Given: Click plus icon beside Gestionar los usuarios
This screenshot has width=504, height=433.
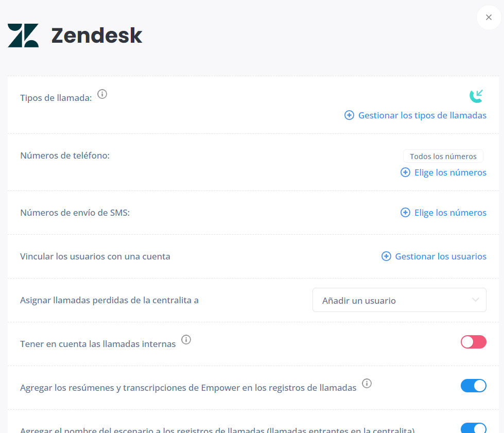Looking at the screenshot, I should click(386, 256).
